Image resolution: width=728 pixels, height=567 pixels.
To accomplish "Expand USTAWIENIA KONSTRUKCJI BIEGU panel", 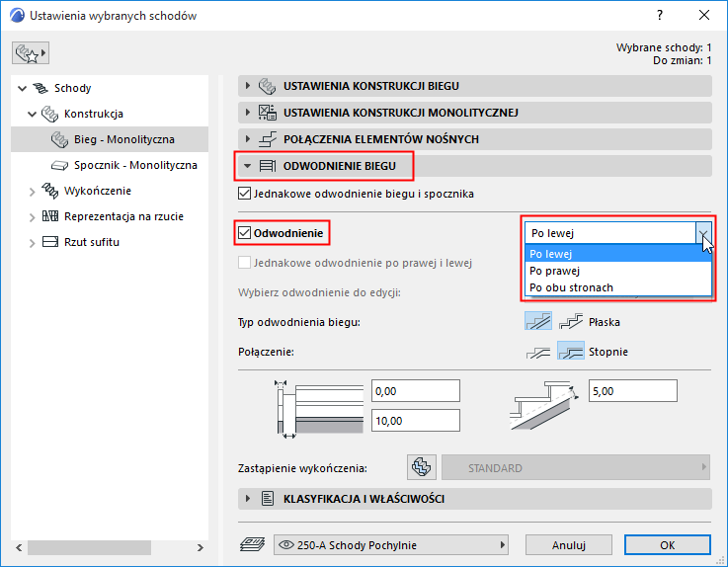I will [248, 86].
